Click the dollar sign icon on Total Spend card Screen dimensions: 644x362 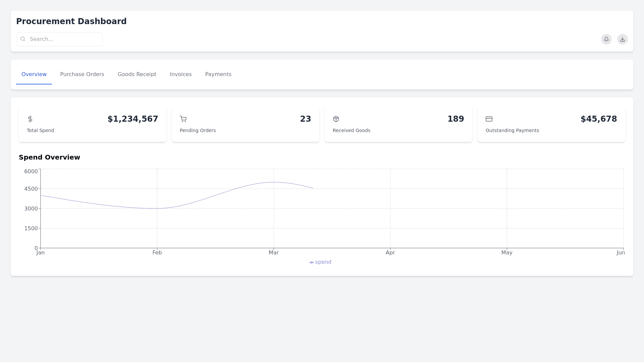30,119
